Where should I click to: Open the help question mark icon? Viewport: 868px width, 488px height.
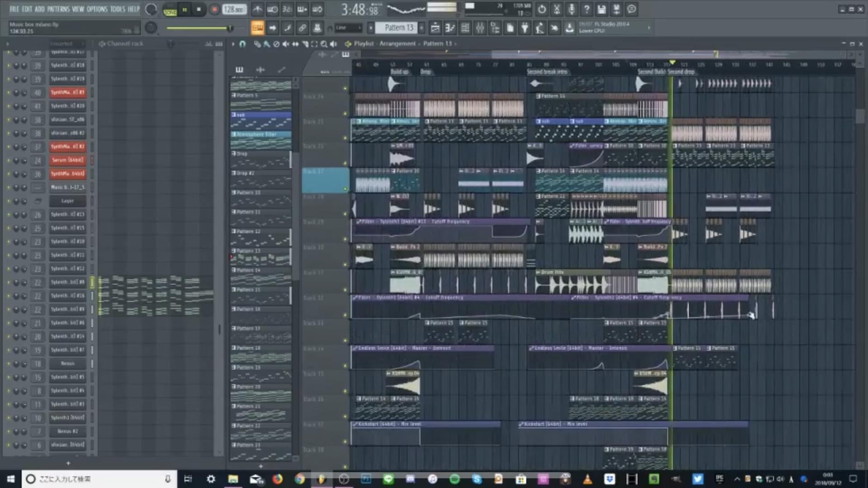pyautogui.click(x=586, y=10)
